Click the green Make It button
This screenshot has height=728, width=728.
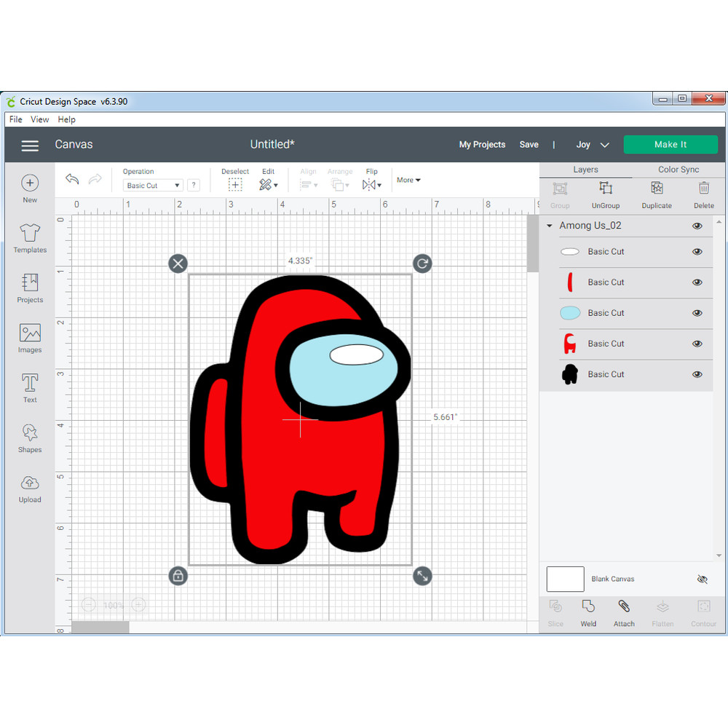(x=670, y=144)
